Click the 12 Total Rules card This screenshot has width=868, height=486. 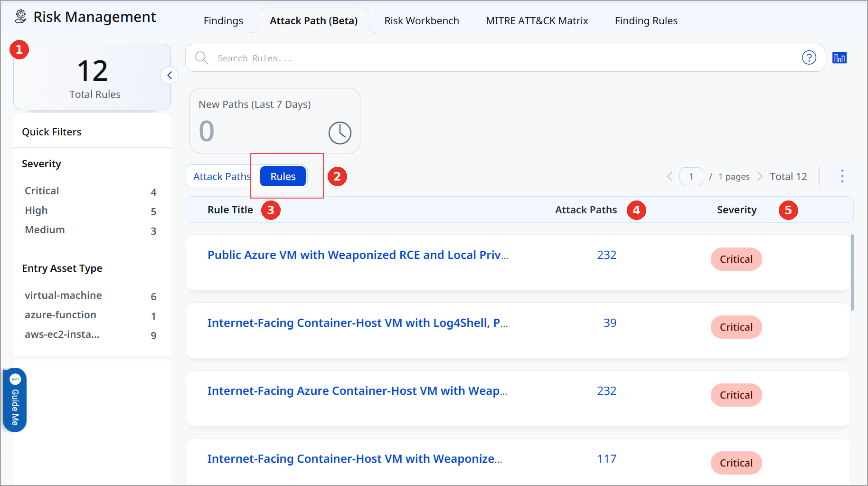point(92,77)
